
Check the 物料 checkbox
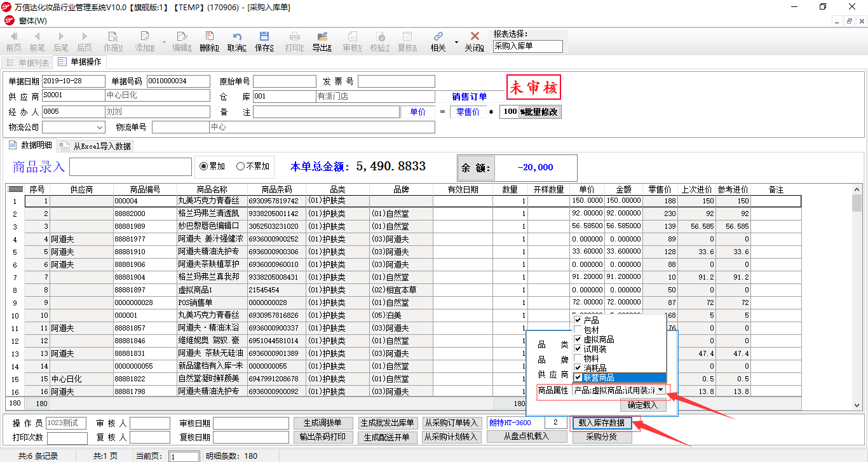[578, 358]
